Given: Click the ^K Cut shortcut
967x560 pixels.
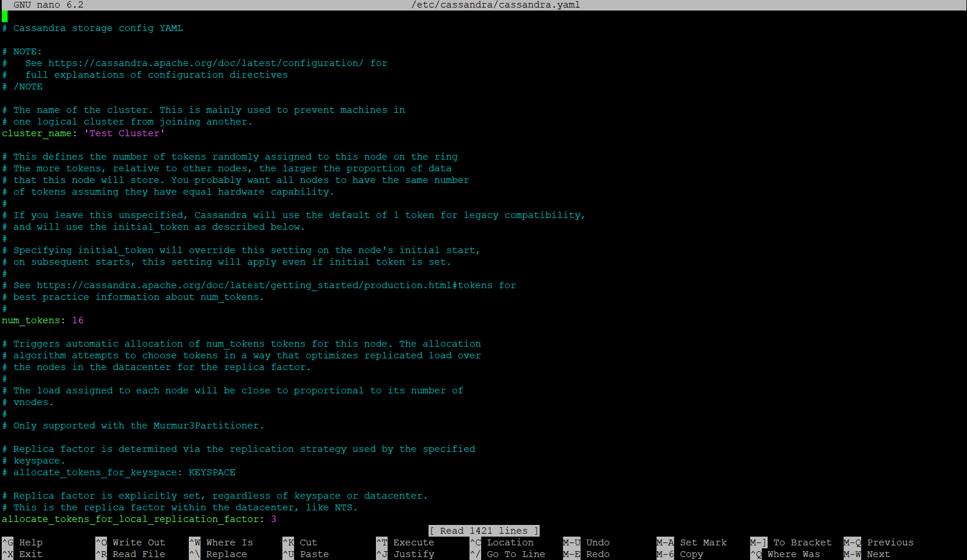Looking at the screenshot, I should 300,542.
